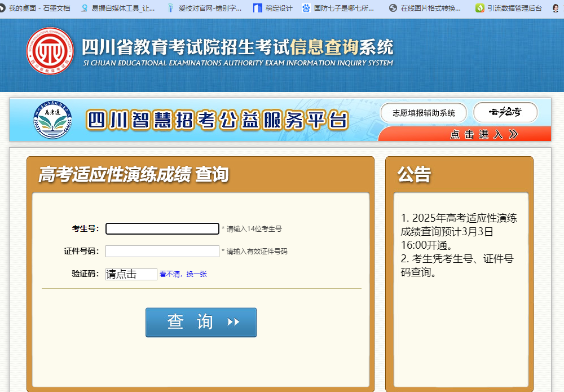Click the 云招考 button in banner
Image resolution: width=564 pixels, height=392 pixels.
point(505,113)
